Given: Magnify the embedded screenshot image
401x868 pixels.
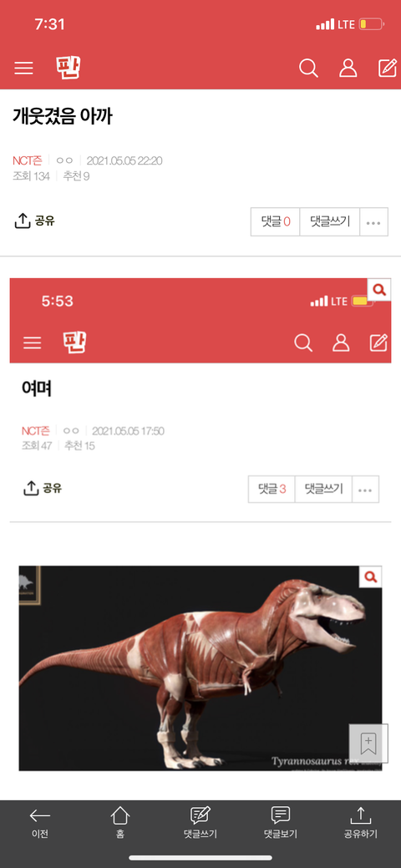Looking at the screenshot, I should [378, 290].
